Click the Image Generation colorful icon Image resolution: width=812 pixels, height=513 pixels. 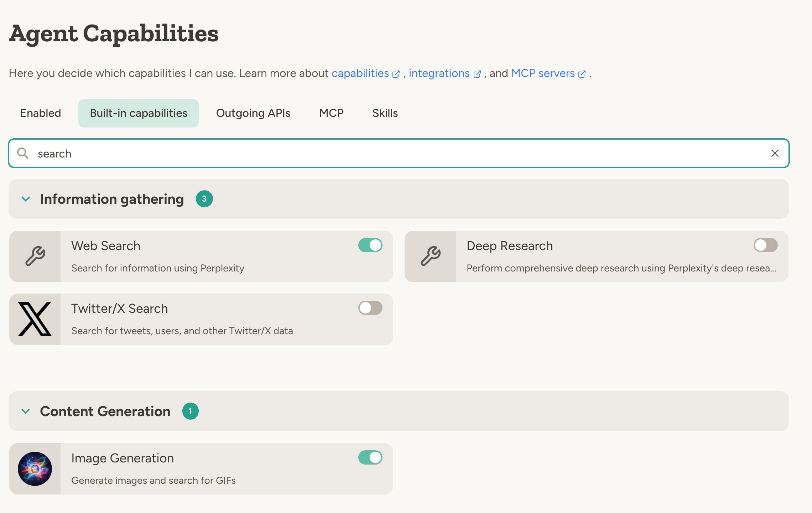coord(35,469)
